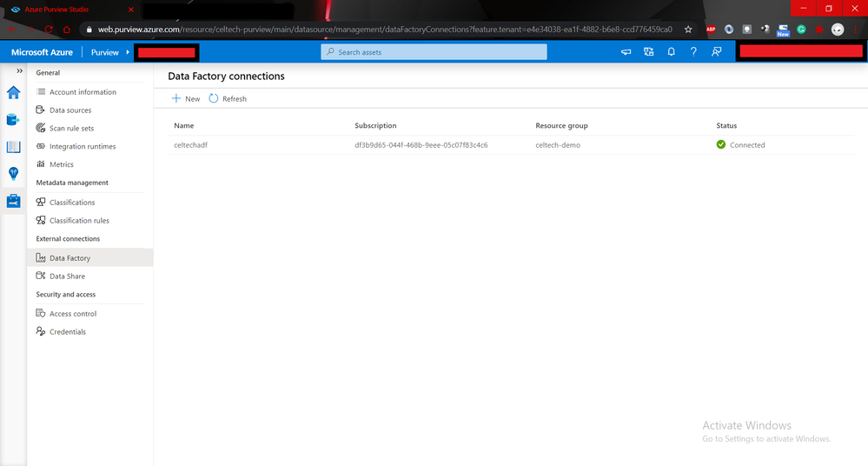The image size is (868, 466).
Task: Click the Connected status text
Action: point(747,145)
